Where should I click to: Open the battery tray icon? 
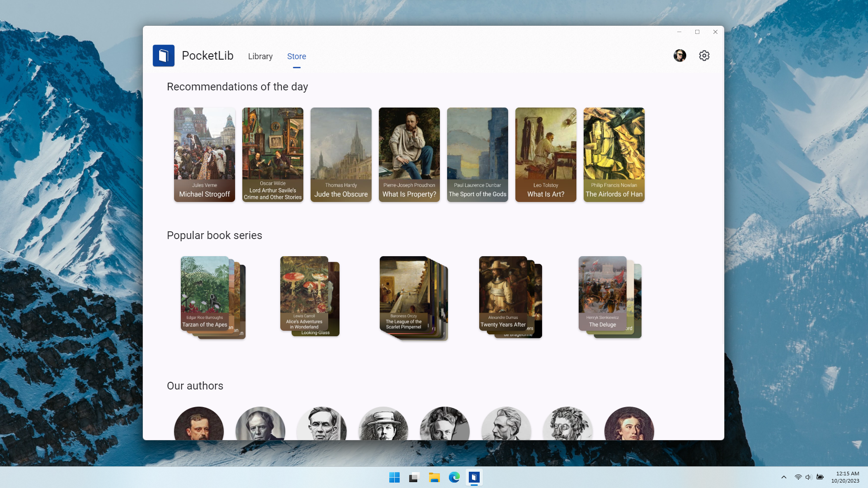click(x=820, y=477)
